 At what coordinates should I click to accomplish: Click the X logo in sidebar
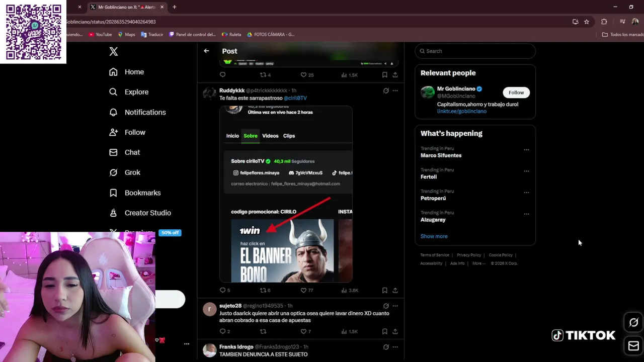coord(114,51)
